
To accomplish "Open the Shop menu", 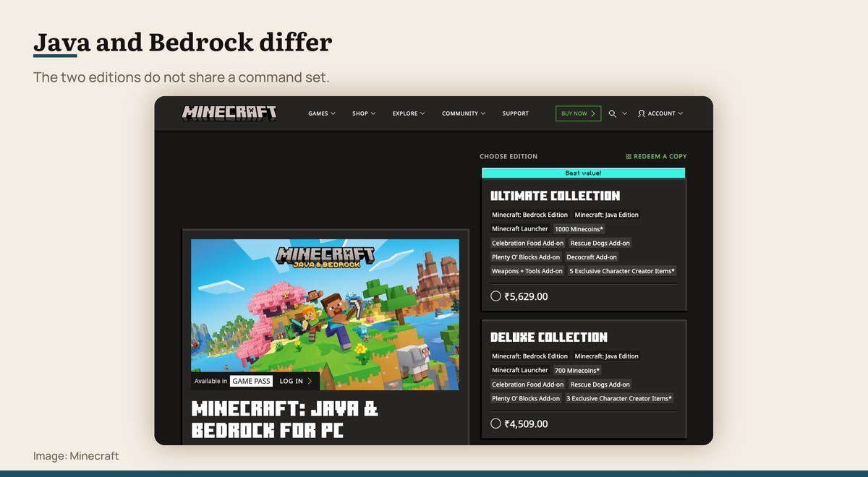I will 360,113.
